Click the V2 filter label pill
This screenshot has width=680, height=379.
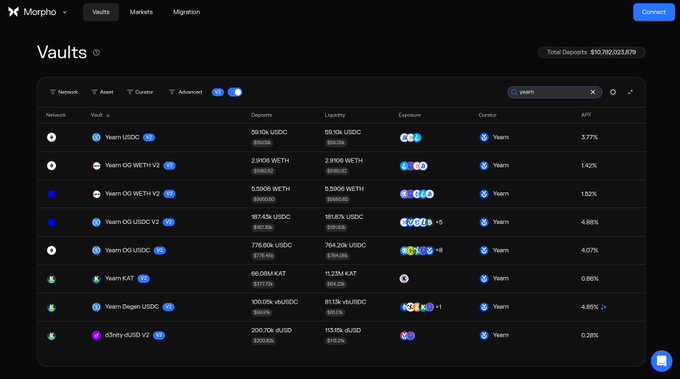(218, 92)
